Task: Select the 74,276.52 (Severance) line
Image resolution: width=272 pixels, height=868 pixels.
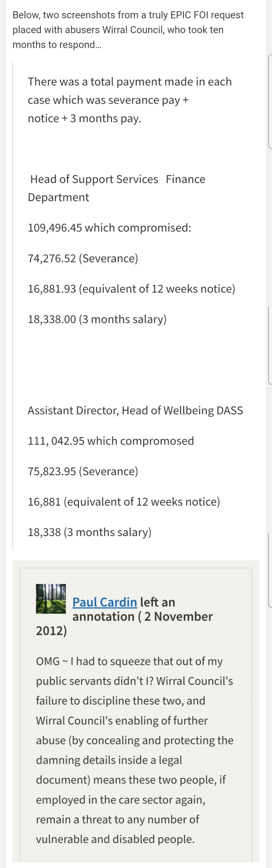Action: 83,259
